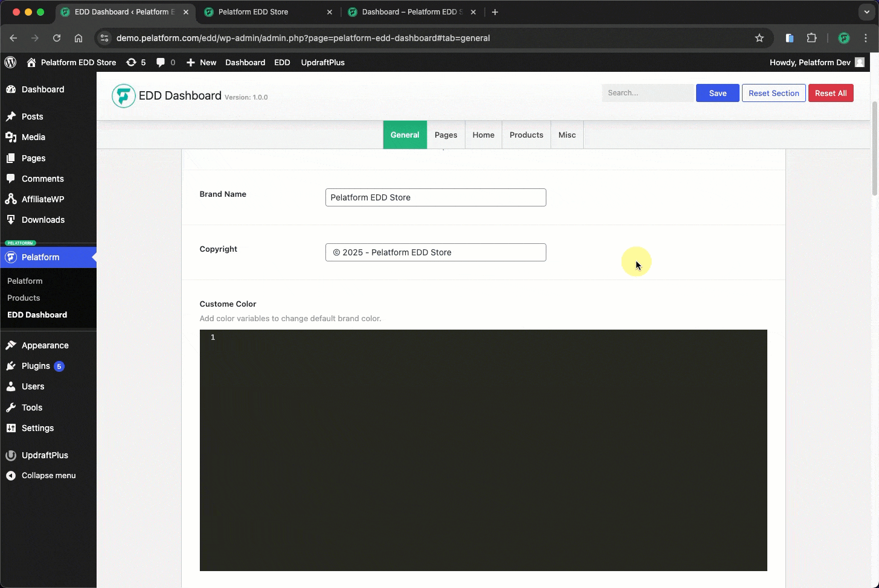
Task: Open Pelatform EDD Store home icon
Action: point(31,62)
